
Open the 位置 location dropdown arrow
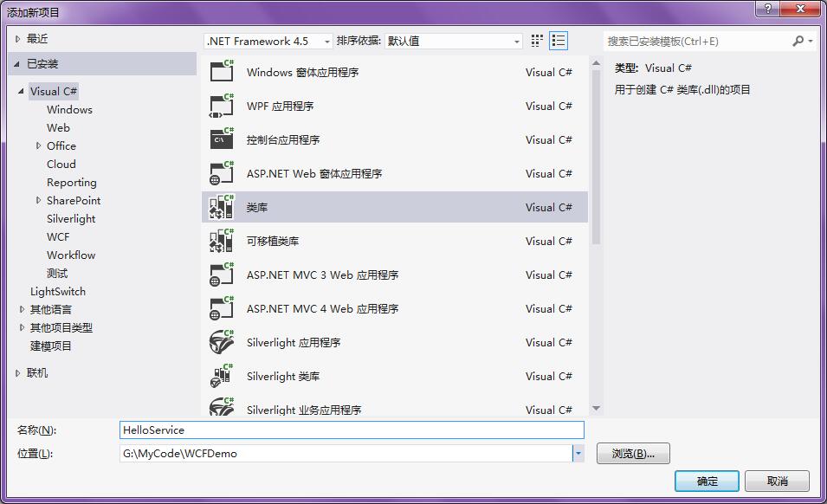tap(578, 453)
